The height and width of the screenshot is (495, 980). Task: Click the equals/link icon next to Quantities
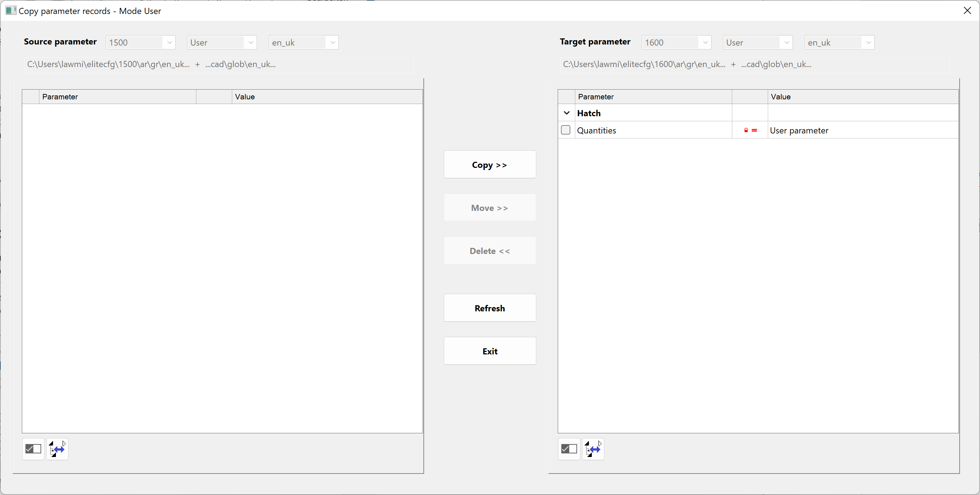pos(754,130)
